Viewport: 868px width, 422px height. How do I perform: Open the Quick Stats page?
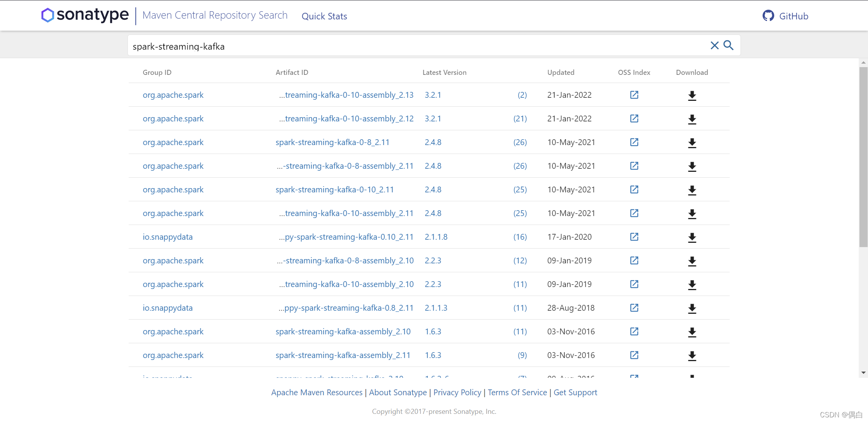pos(324,16)
